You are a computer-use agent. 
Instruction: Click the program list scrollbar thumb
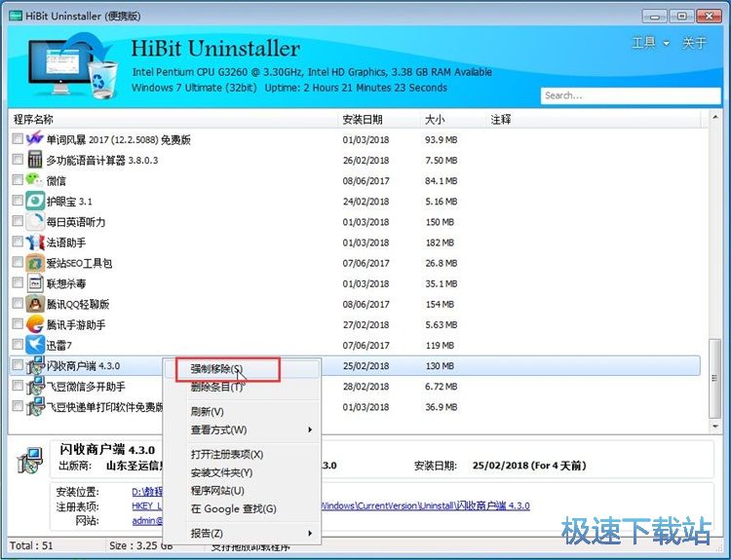[x=714, y=378]
